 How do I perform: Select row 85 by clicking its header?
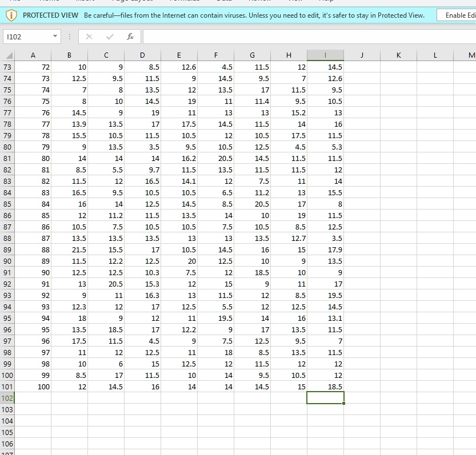pyautogui.click(x=6, y=204)
